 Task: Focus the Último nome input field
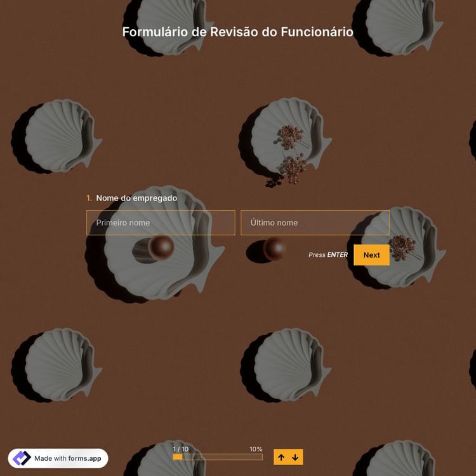[x=315, y=223]
